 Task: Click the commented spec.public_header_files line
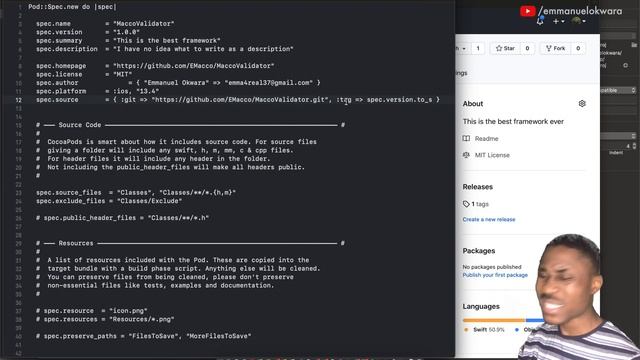pyautogui.click(x=122, y=218)
